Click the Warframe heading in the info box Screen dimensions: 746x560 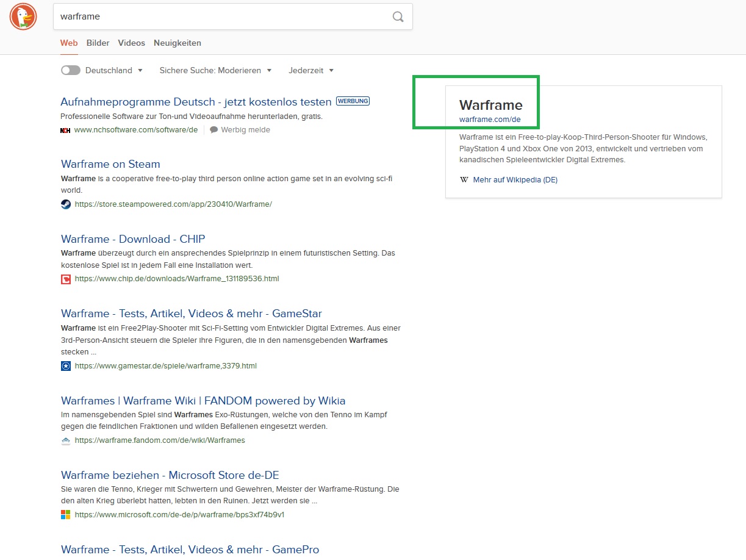pos(491,105)
